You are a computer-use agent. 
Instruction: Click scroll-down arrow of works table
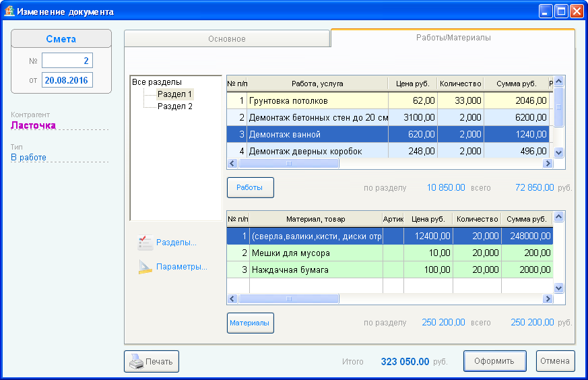tap(559, 153)
